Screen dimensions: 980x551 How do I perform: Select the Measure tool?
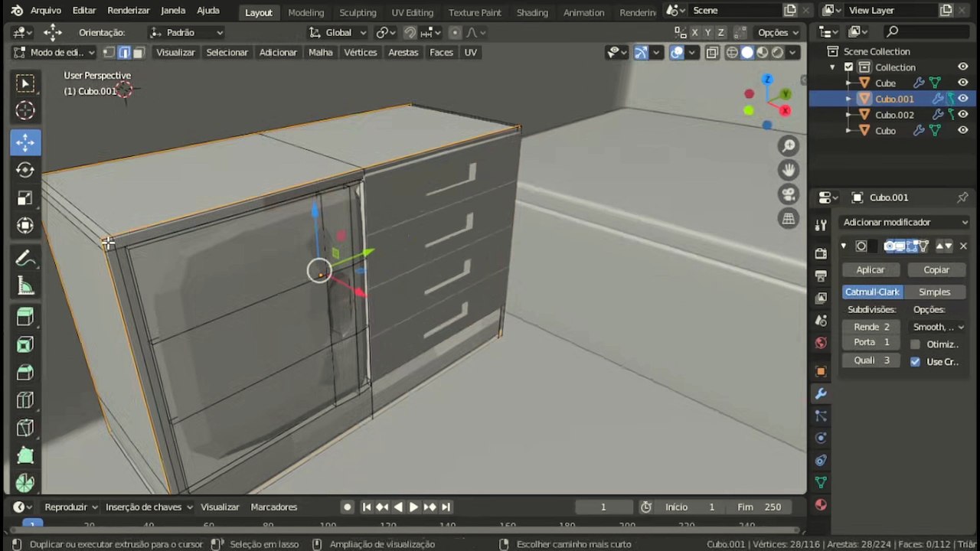(x=25, y=287)
